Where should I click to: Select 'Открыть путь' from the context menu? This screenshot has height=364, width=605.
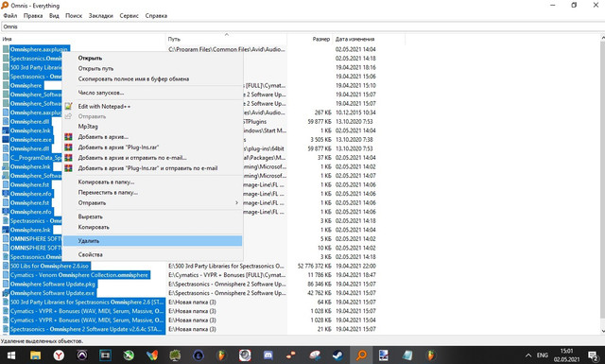(95, 68)
